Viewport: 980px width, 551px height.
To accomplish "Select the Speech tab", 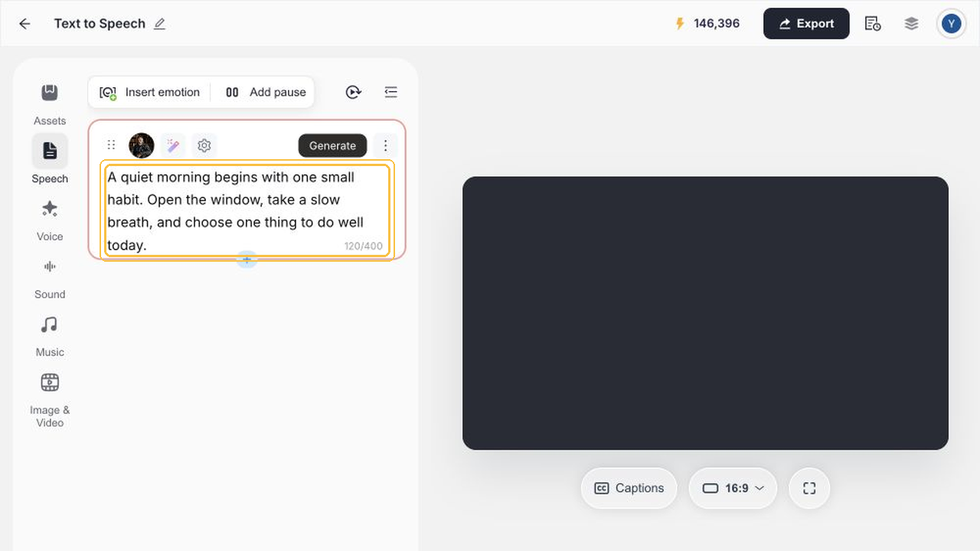I will coord(50,160).
